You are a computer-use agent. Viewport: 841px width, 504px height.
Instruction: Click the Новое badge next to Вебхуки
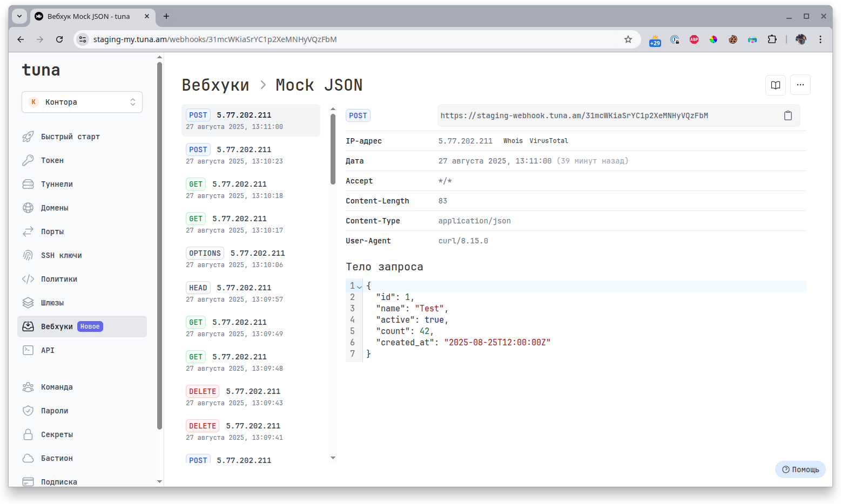click(x=90, y=326)
